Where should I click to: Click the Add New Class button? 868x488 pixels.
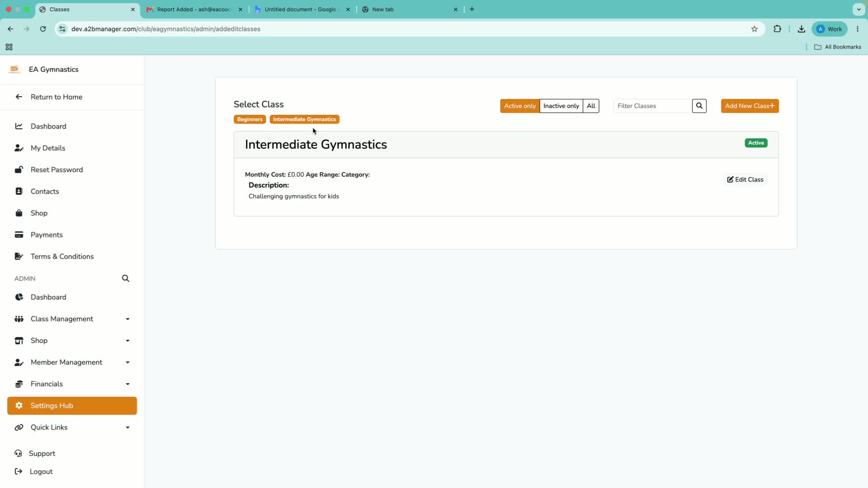[x=750, y=106]
